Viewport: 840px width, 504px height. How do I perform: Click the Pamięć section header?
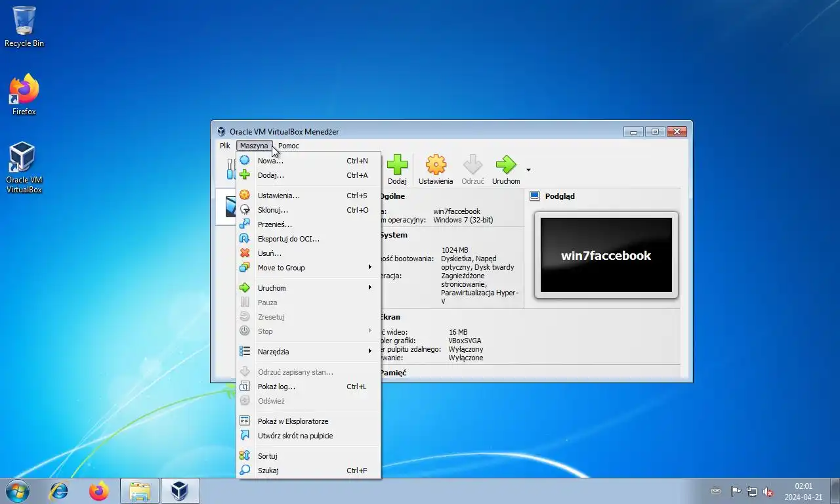(393, 373)
